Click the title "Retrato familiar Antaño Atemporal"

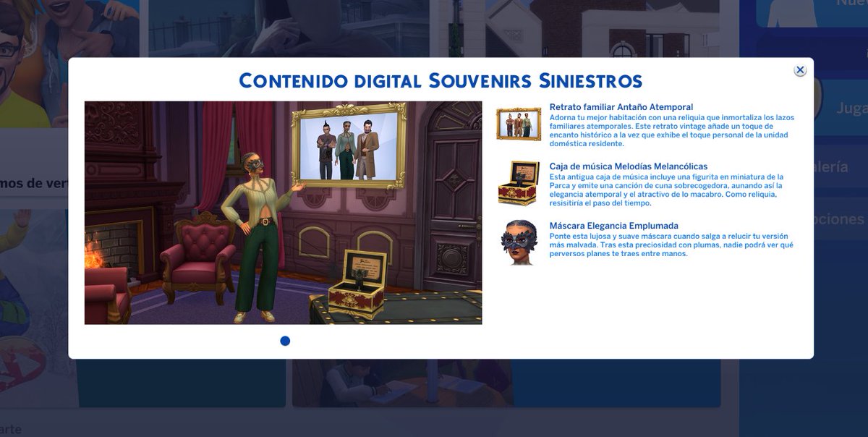(621, 107)
